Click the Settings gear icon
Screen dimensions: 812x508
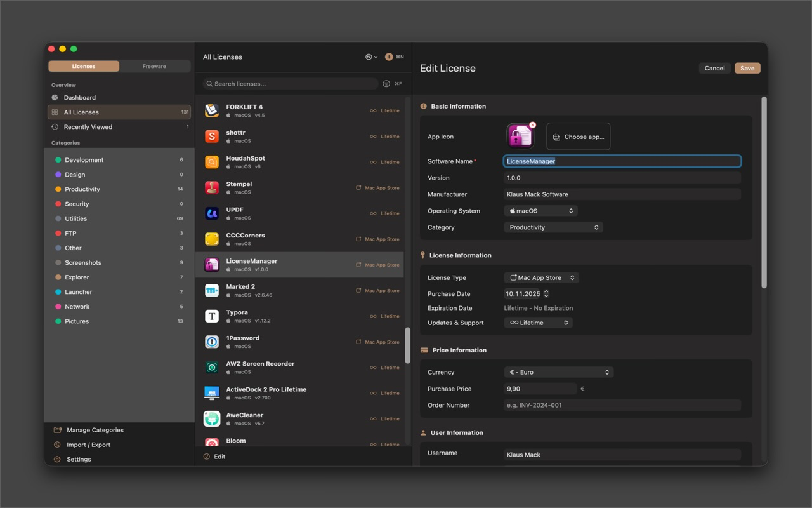58,459
